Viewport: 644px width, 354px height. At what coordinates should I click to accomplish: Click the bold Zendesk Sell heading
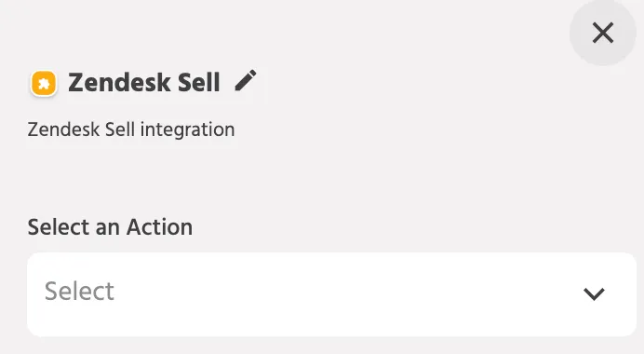click(144, 82)
